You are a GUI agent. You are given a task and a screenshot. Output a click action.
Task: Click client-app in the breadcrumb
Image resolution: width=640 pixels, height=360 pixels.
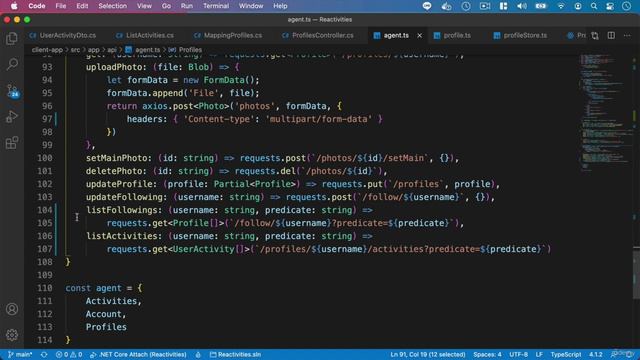(x=47, y=50)
